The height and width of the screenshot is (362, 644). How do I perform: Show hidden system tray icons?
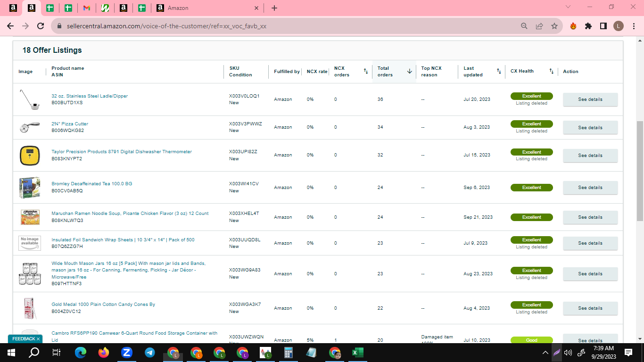(x=545, y=353)
